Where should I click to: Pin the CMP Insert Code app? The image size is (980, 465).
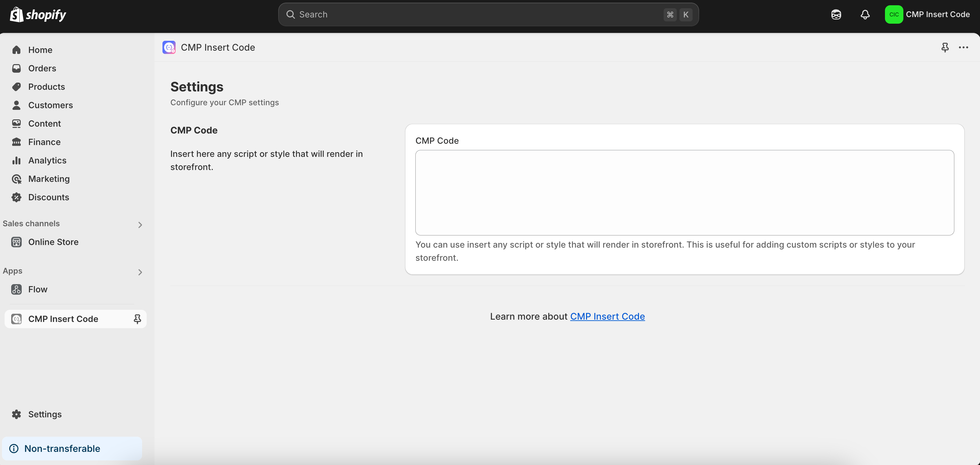click(945, 47)
